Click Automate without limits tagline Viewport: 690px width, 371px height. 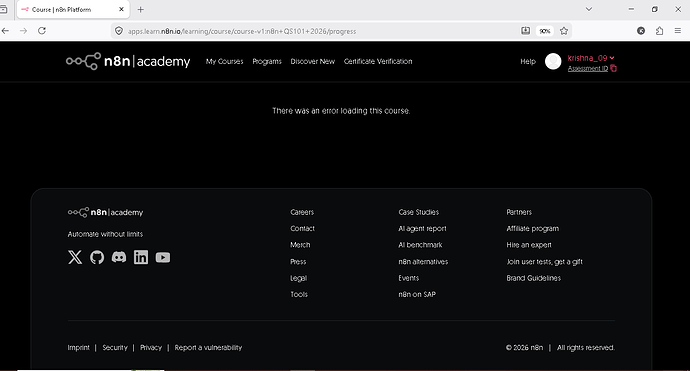pyautogui.click(x=105, y=234)
